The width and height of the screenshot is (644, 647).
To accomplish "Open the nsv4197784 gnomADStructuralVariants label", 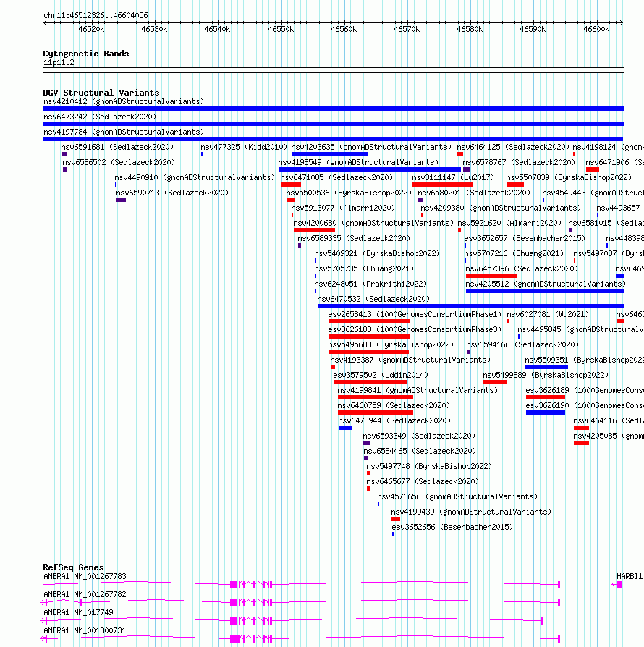I will [x=124, y=132].
